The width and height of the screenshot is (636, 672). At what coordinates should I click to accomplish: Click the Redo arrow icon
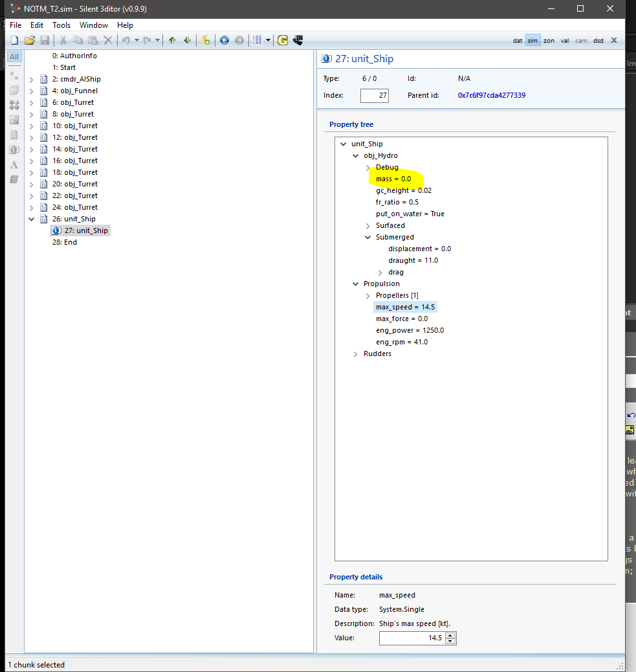pyautogui.click(x=147, y=40)
